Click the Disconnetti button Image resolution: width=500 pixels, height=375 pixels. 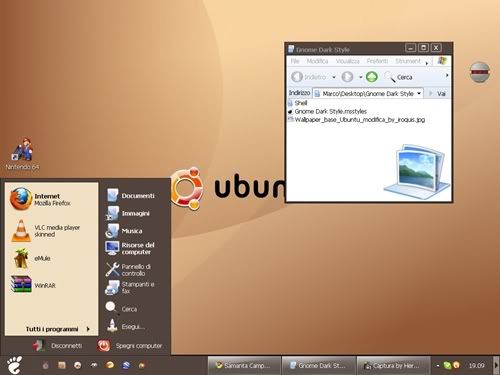coord(57,346)
